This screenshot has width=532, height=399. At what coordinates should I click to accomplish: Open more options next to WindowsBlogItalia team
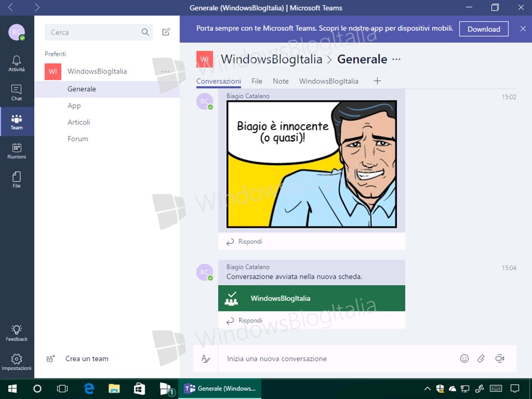click(x=165, y=71)
